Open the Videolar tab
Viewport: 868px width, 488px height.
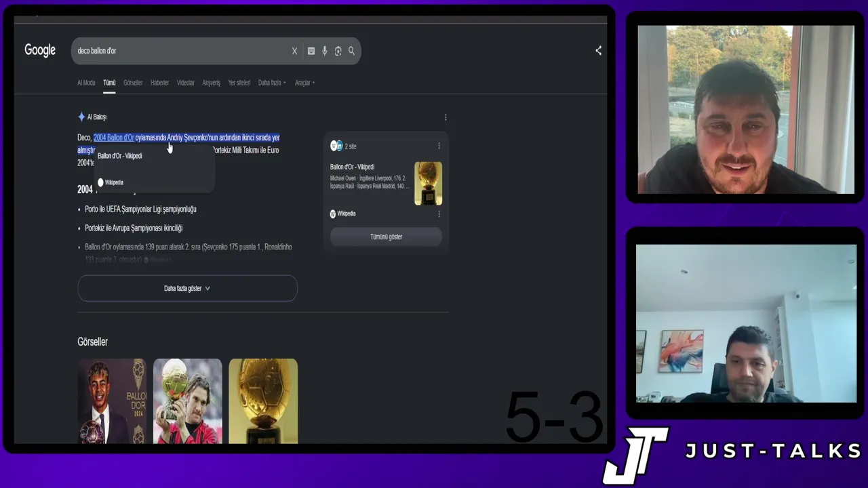[x=186, y=83]
